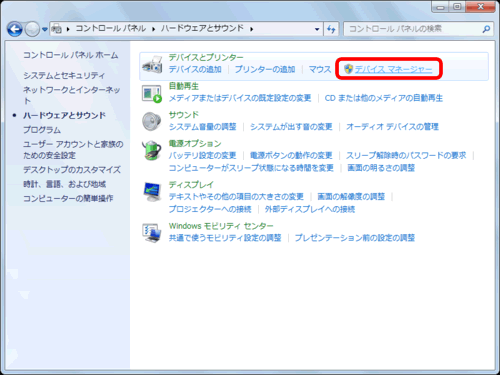Open ユーザー アカウントと家族のための安全設定 in sidebar

(x=73, y=150)
